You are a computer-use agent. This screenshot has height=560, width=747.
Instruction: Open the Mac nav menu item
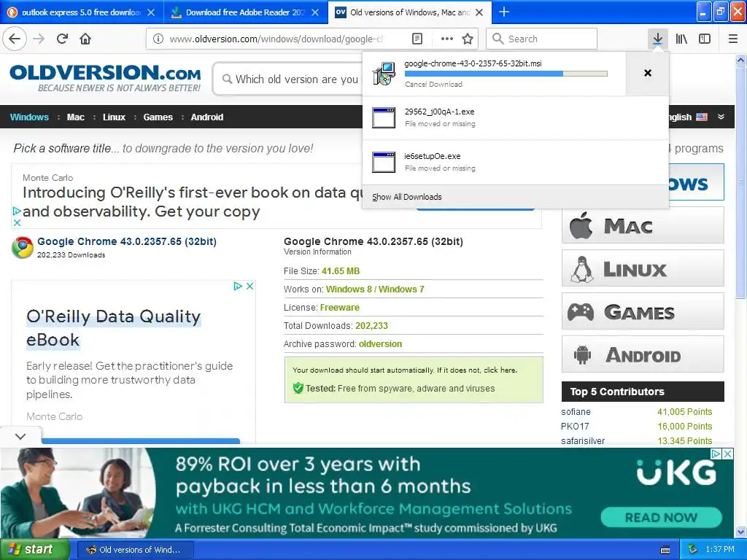click(x=75, y=117)
